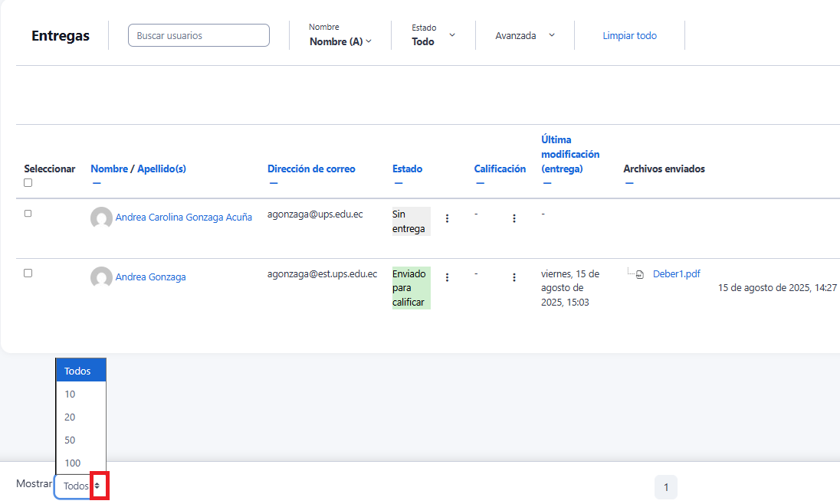Expand the Nombre (A) filter dropdown

click(x=340, y=41)
